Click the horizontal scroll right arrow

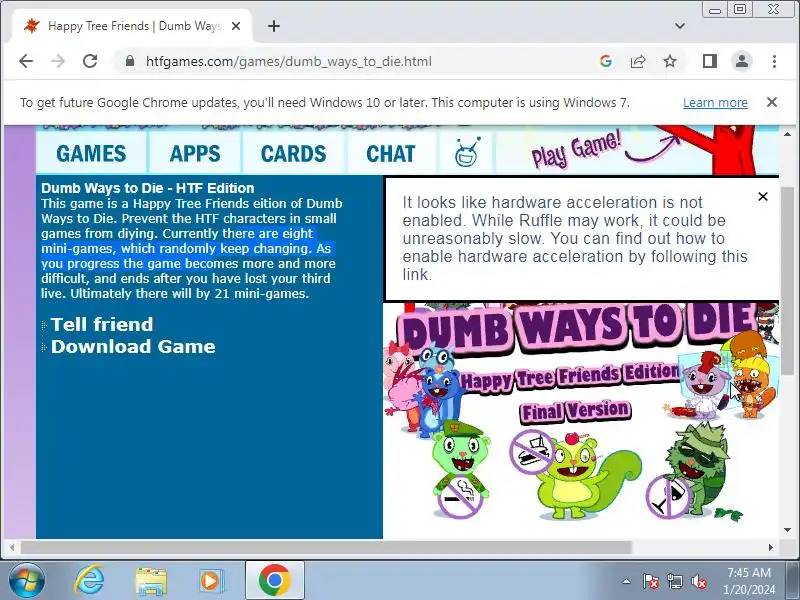pyautogui.click(x=771, y=547)
